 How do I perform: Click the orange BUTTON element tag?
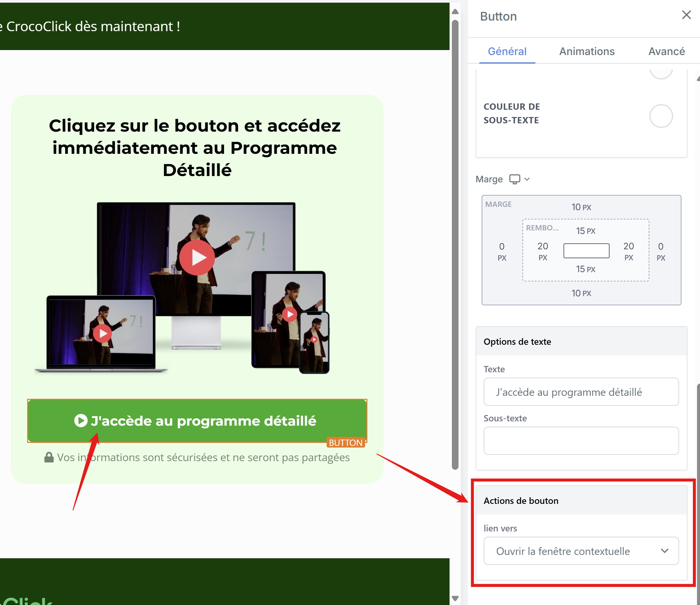coord(345,443)
